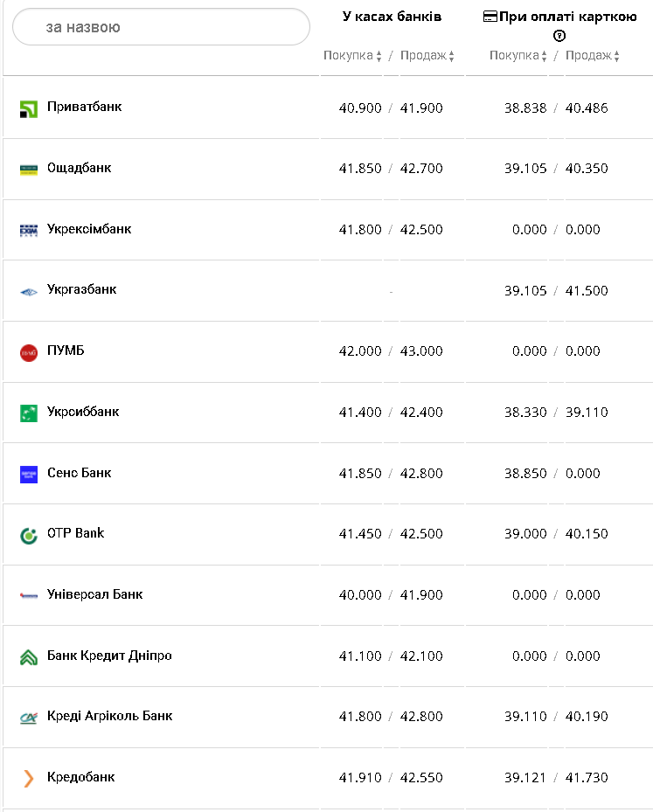Sort by Продаж under У касах банків
Image resolution: width=653 pixels, height=812 pixels.
coord(427,56)
